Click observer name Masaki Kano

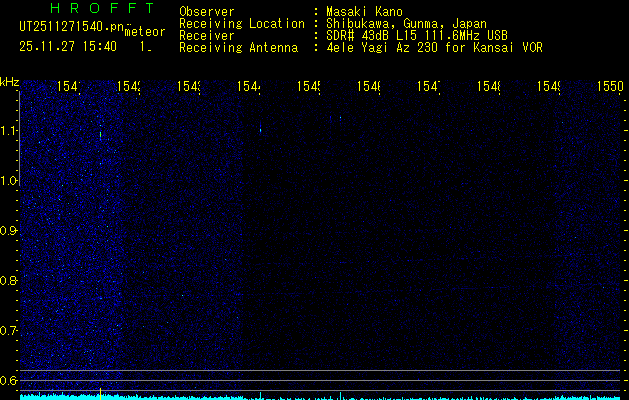click(364, 12)
